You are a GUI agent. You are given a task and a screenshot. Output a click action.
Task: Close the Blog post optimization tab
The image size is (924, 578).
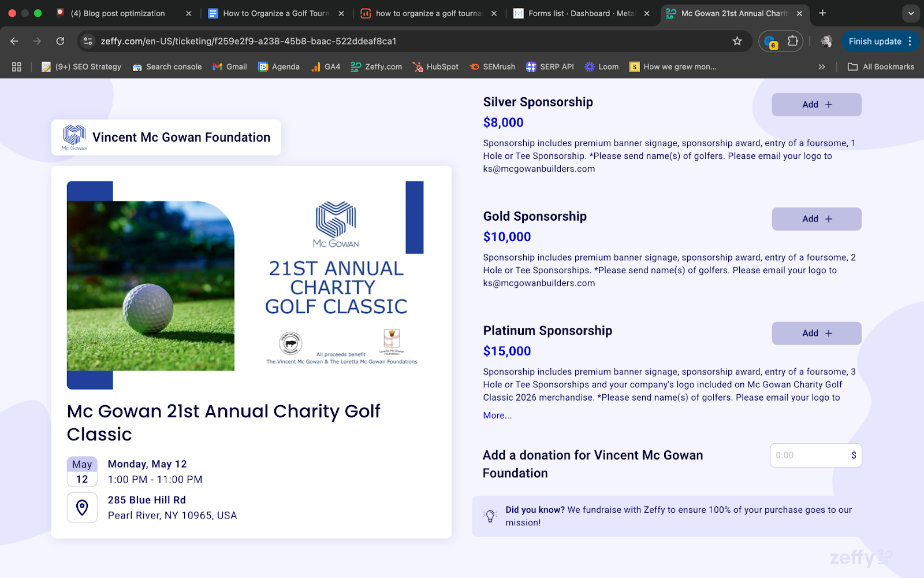pos(188,13)
